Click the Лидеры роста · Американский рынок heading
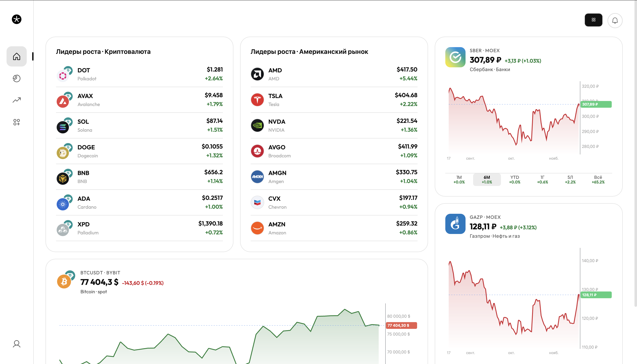The width and height of the screenshot is (637, 364). 309,52
